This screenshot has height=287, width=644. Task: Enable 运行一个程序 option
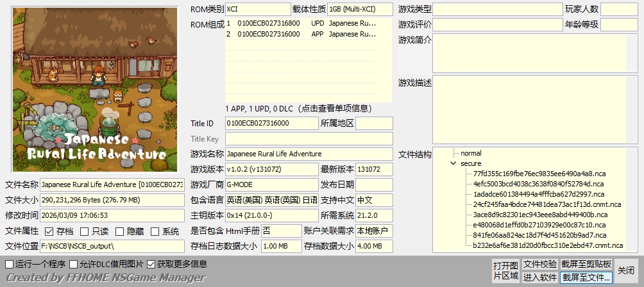(x=9, y=264)
